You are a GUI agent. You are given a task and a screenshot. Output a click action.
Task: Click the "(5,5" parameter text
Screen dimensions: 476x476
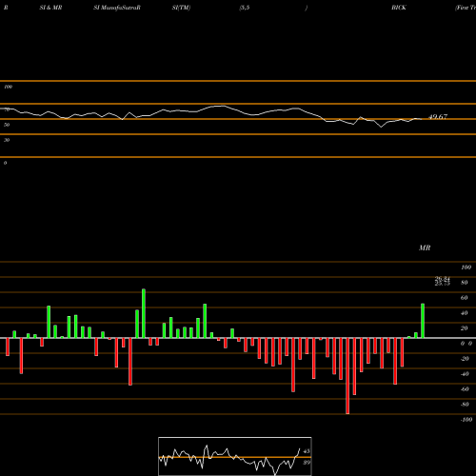(x=245, y=8)
